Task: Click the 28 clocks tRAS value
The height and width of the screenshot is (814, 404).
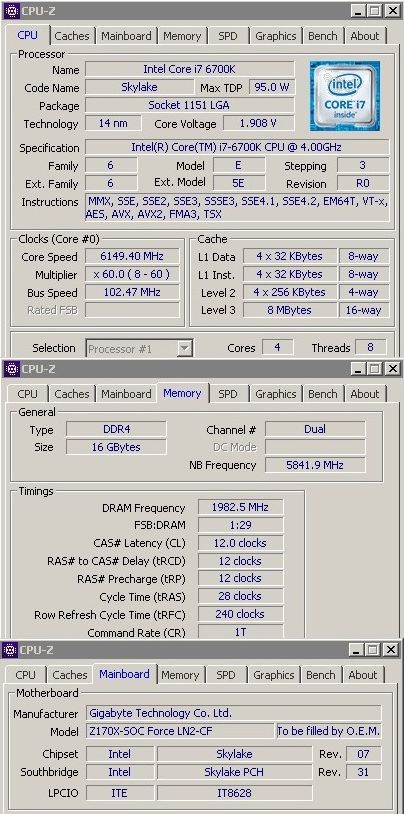Action: [x=240, y=596]
